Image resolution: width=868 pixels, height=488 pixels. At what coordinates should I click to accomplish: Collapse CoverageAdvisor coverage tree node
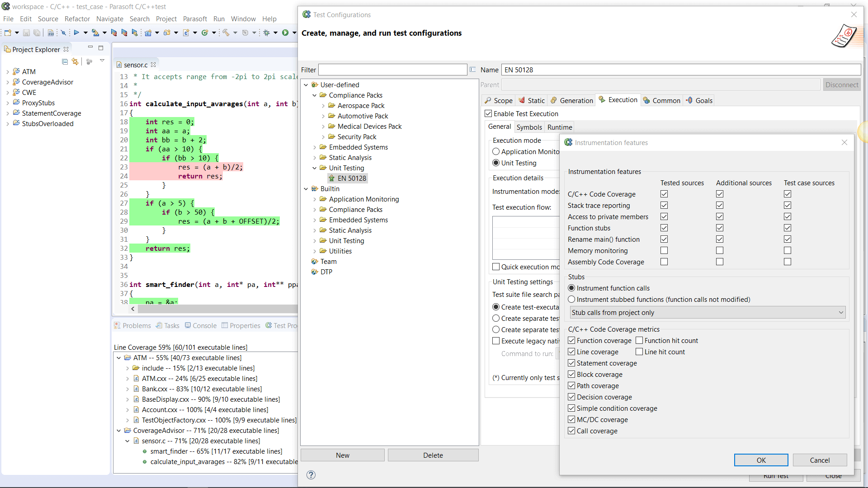[x=119, y=431]
